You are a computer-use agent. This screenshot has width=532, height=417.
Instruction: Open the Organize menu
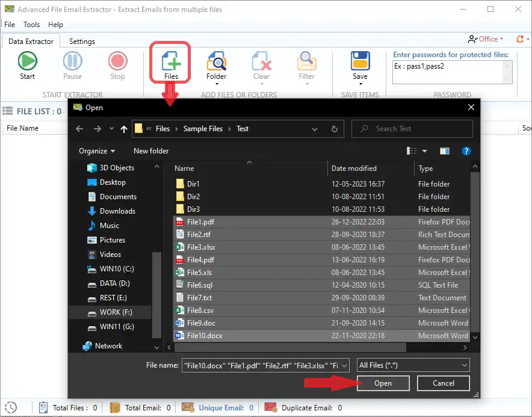(97, 151)
